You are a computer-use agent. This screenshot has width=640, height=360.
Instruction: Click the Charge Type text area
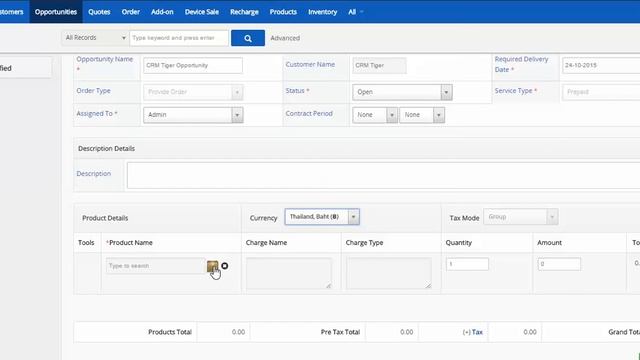(x=389, y=273)
